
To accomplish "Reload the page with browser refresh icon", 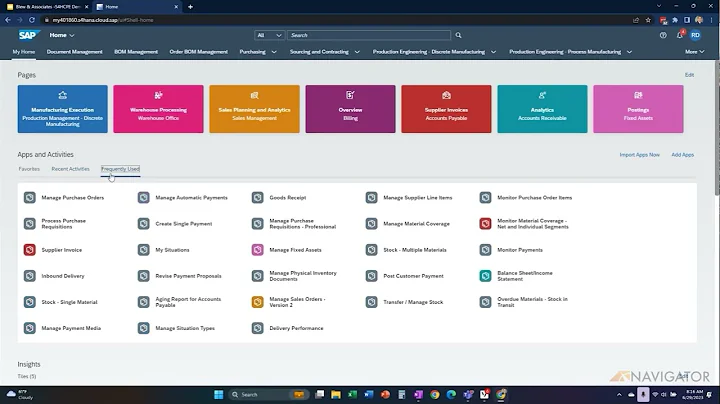I will (32, 20).
